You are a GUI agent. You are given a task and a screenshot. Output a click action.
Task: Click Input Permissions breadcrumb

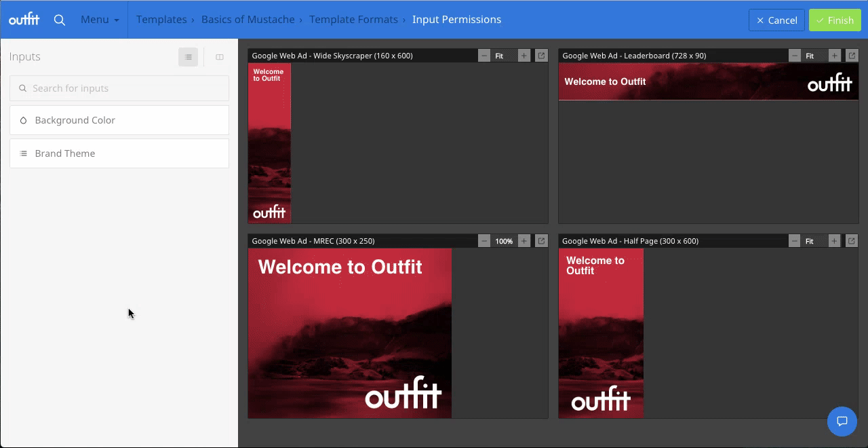[x=457, y=20]
